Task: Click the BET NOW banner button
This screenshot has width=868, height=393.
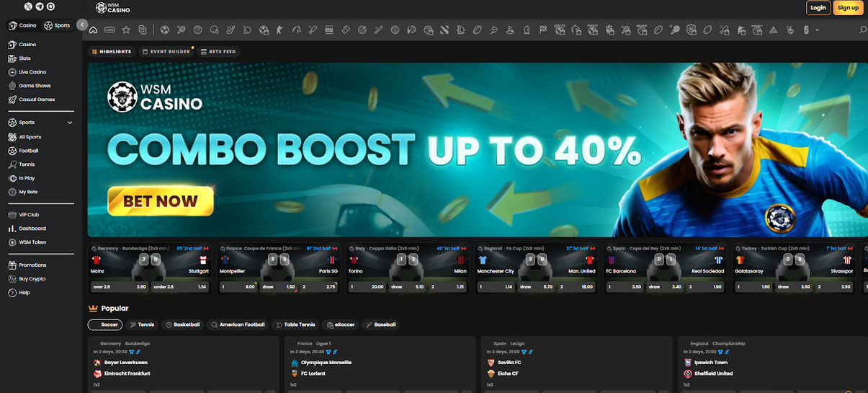Action: click(161, 201)
